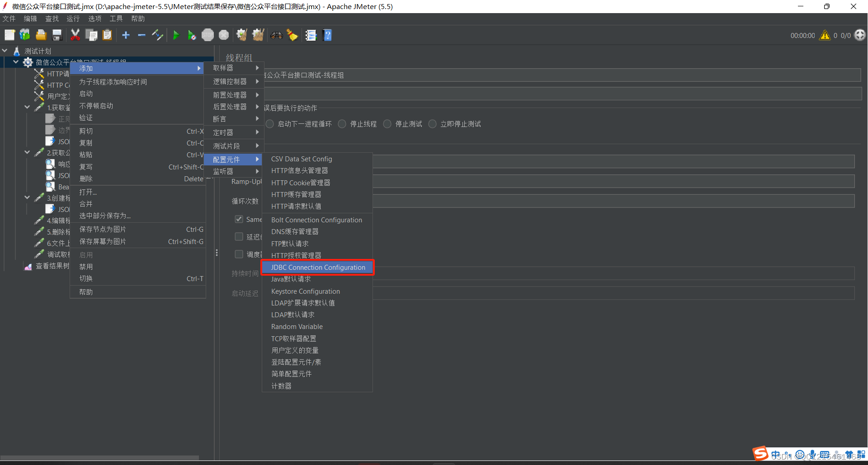Collapse the thread group tree expander
868x465 pixels.
16,62
